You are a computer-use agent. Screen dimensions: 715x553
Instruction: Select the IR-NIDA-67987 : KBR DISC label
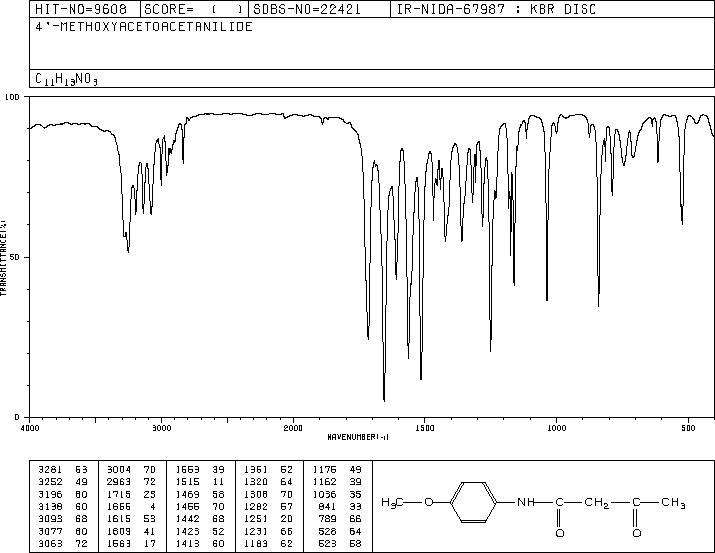click(496, 9)
